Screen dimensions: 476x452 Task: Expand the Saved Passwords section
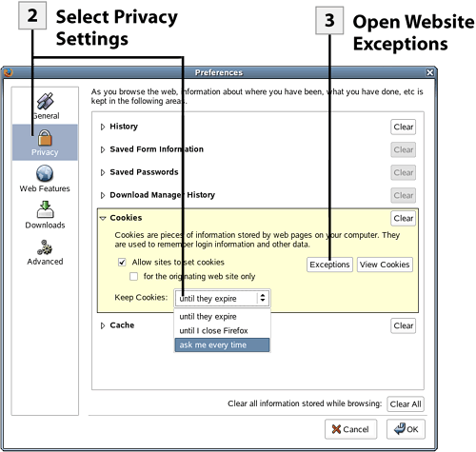103,172
